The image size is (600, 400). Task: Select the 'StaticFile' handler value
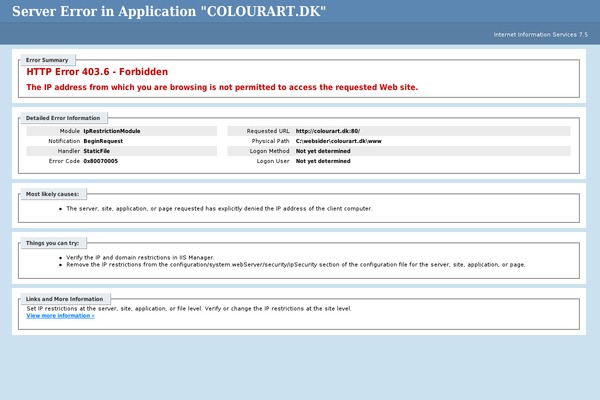point(97,151)
